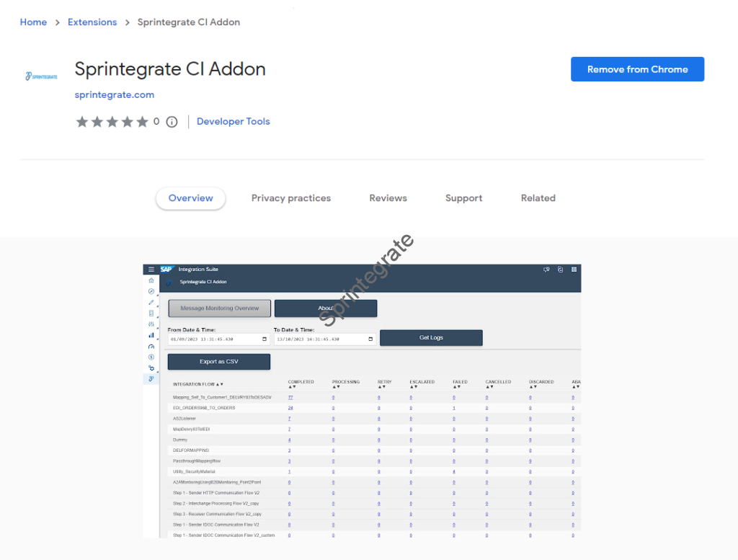Switch to the Privacy practices tab
The width and height of the screenshot is (738, 560).
tap(291, 198)
